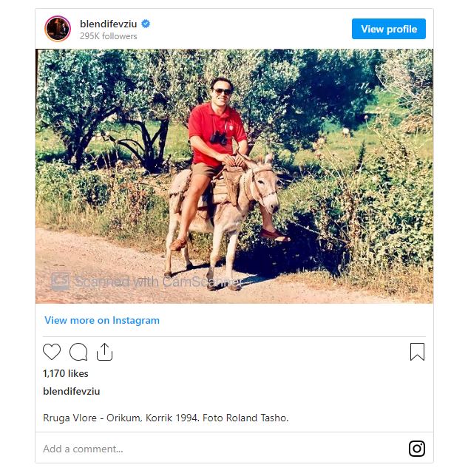Screen dimensions: 451x476
Task: Click the 295K followers text
Action: (108, 36)
